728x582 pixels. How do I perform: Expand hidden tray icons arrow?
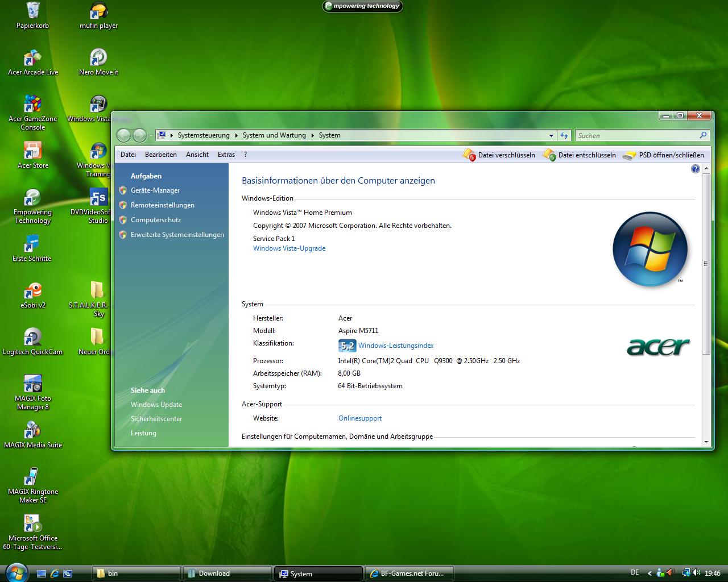click(650, 573)
